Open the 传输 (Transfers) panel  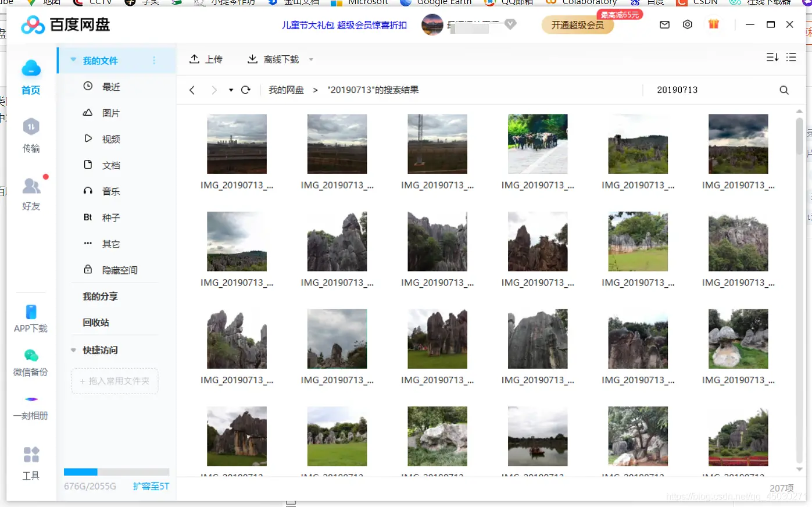click(31, 135)
